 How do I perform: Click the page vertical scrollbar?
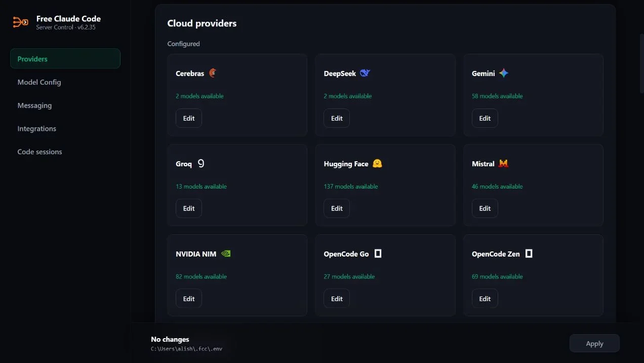pos(641,63)
